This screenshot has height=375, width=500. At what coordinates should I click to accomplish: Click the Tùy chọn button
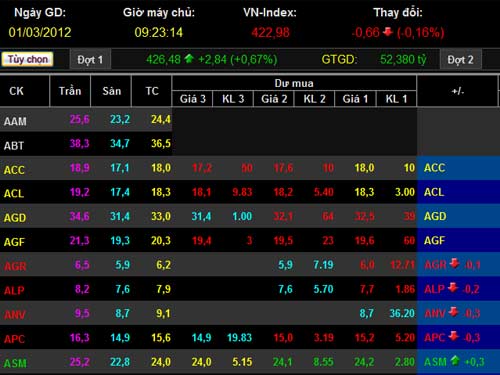[27, 59]
